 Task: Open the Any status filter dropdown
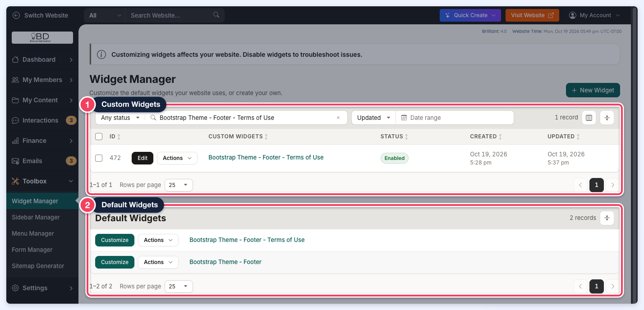[120, 118]
